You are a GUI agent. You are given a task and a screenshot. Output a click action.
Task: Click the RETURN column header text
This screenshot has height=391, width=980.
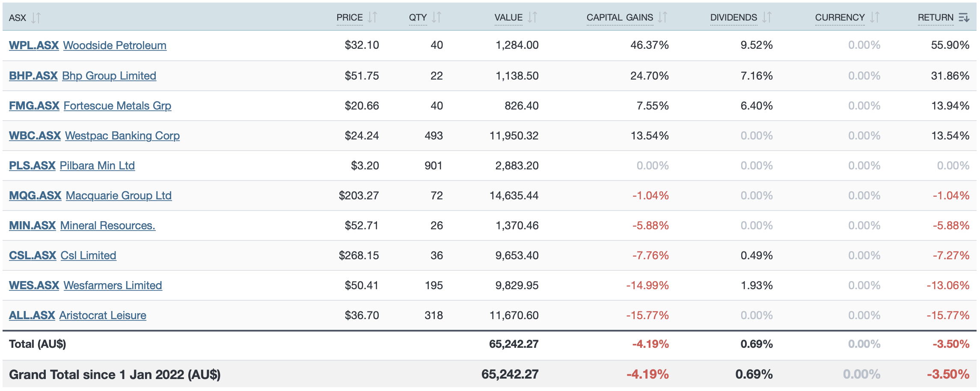pos(935,18)
